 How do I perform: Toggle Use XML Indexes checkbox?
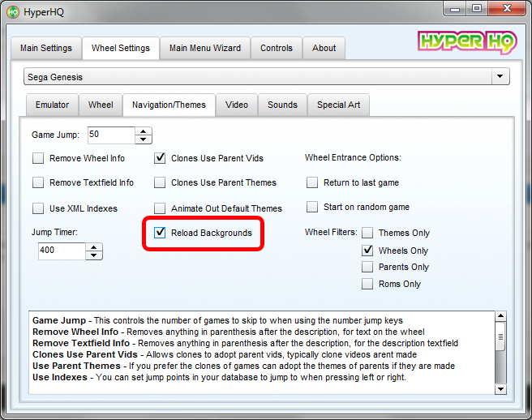(x=38, y=208)
